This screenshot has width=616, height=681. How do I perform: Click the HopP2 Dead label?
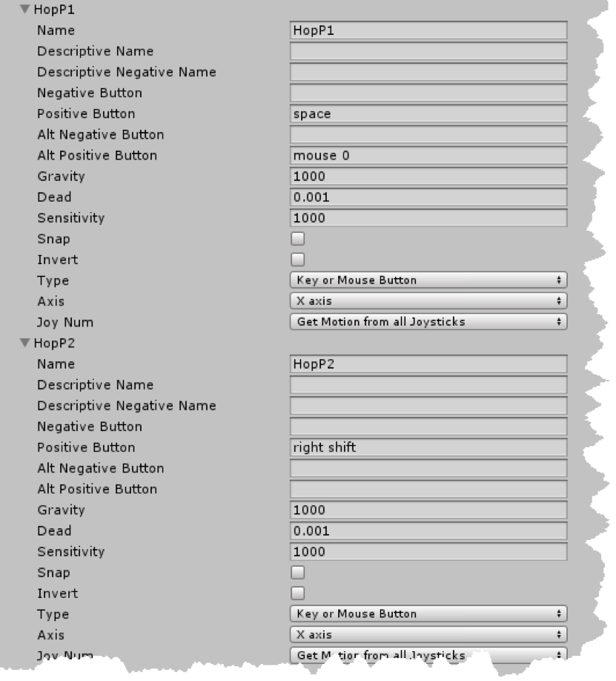[x=54, y=530]
